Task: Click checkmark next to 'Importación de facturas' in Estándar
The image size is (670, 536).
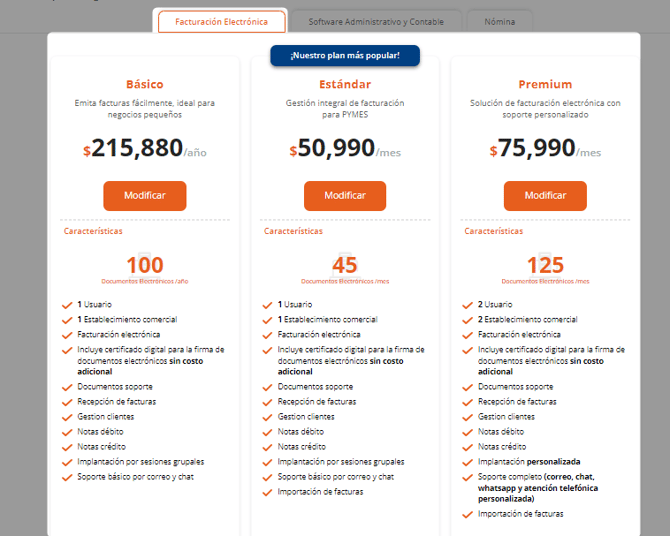Action: 267,493
